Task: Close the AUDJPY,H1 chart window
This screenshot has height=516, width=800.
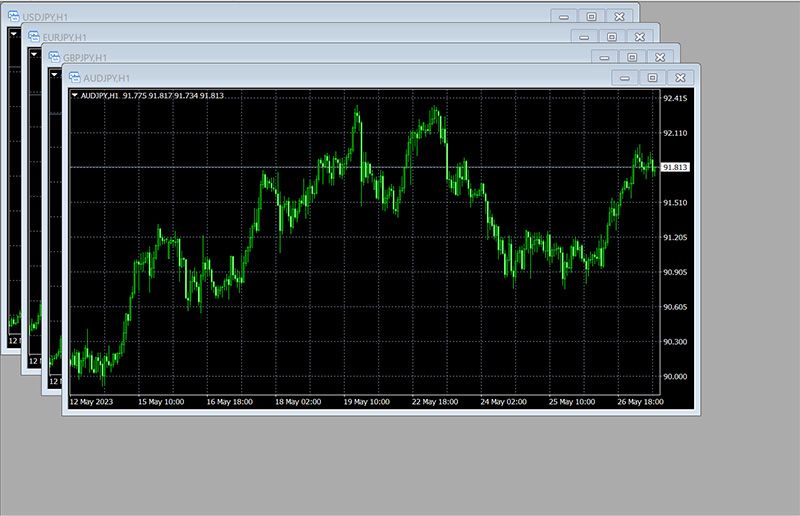Action: [x=680, y=77]
